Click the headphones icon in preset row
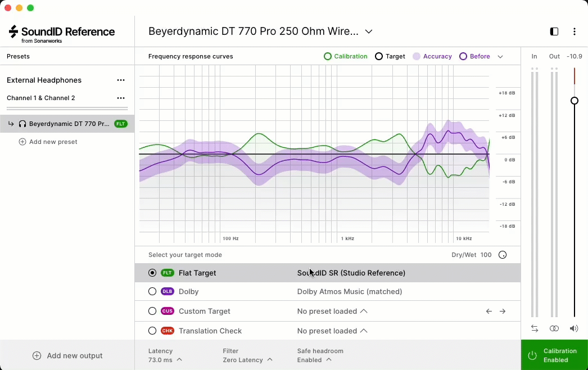 [x=22, y=124]
